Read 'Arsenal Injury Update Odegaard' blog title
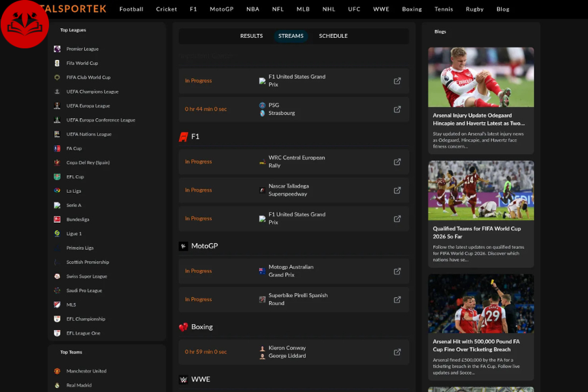 point(478,120)
